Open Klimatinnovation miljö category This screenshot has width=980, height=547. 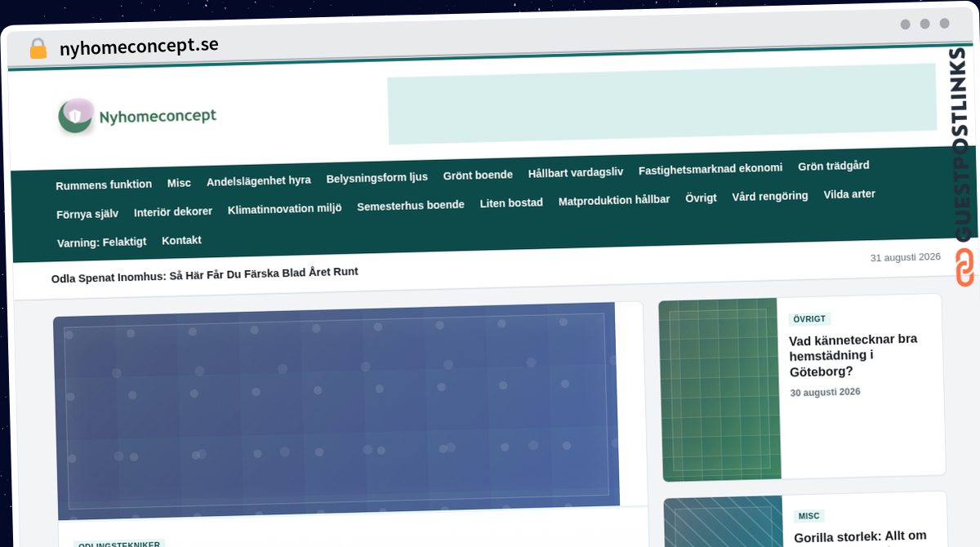(x=284, y=208)
